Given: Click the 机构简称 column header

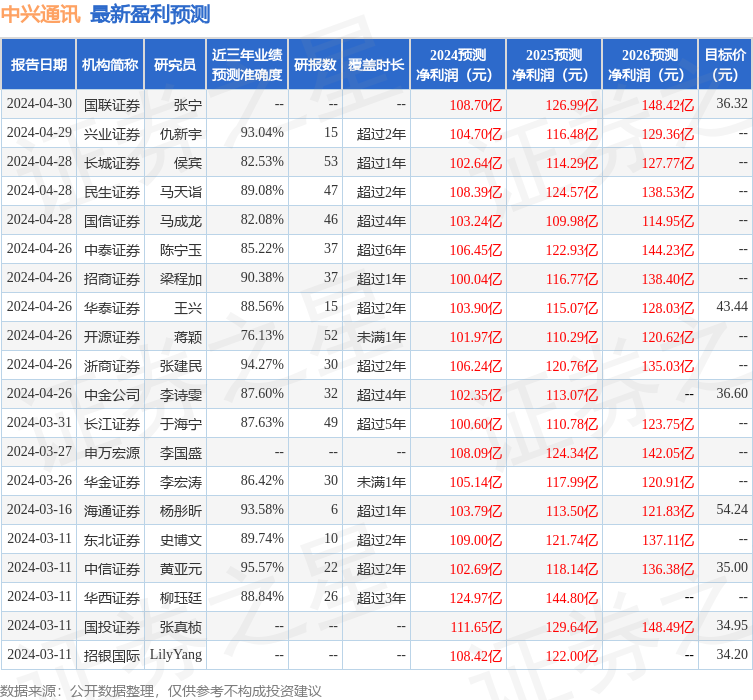Looking at the screenshot, I should click(110, 64).
